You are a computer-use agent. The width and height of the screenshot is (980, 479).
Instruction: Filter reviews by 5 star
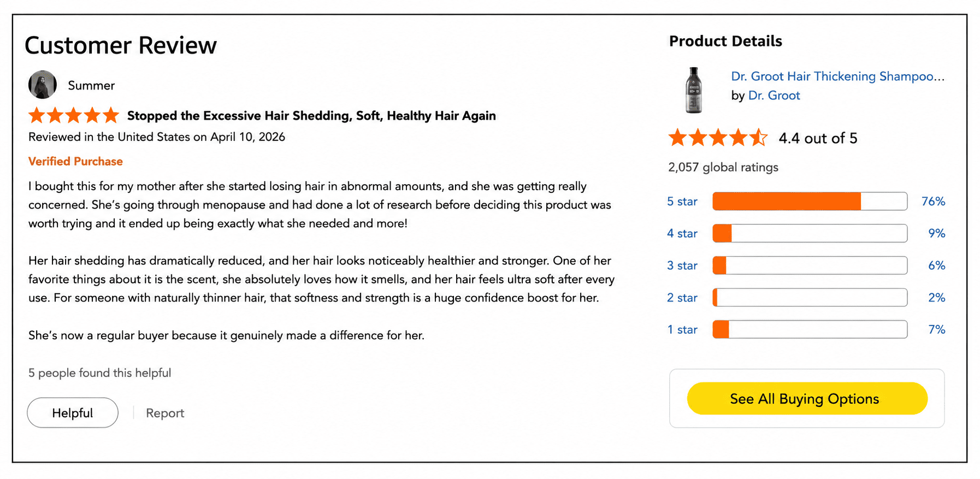tap(682, 202)
